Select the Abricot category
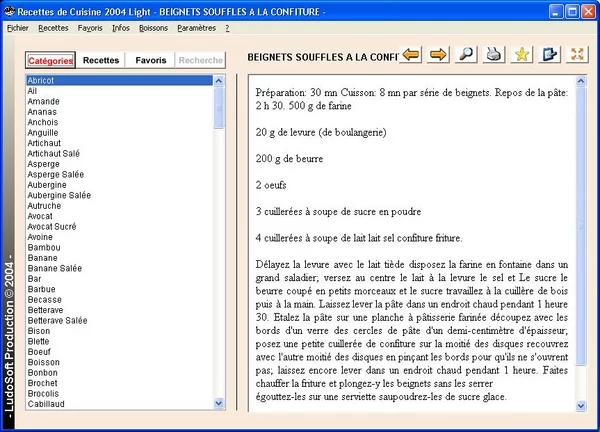The height and width of the screenshot is (432, 600). click(119, 80)
